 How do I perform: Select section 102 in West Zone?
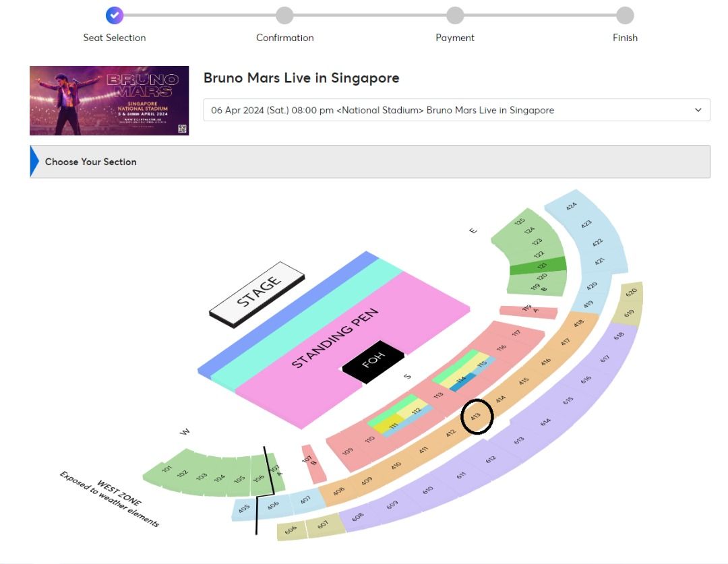182,474
